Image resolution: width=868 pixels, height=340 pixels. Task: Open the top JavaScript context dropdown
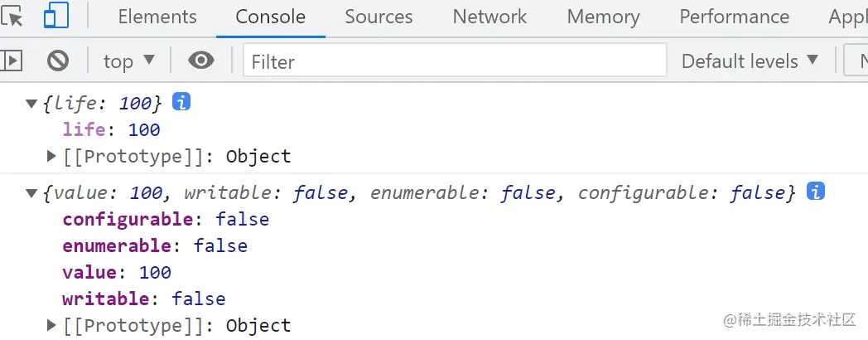129,61
